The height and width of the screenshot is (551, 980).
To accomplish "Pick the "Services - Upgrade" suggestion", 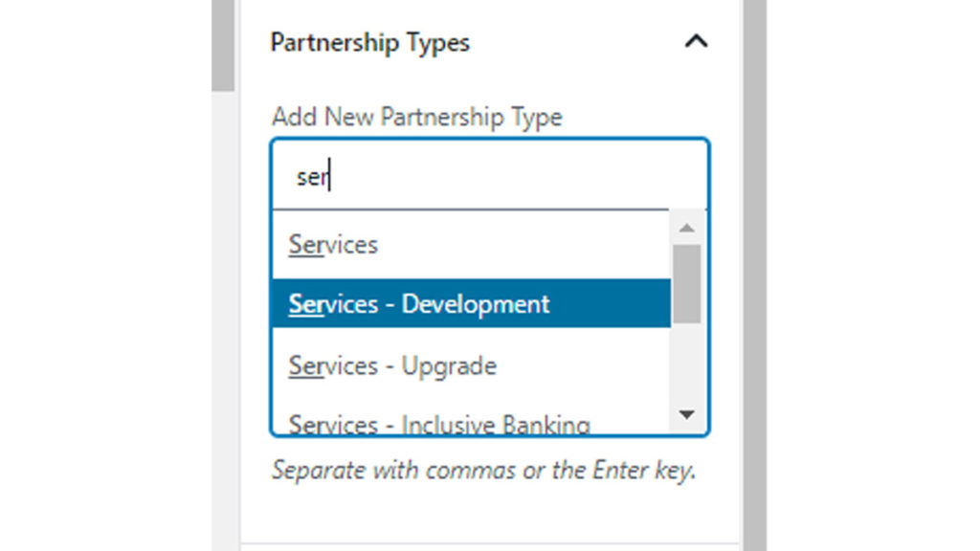I will tap(392, 365).
